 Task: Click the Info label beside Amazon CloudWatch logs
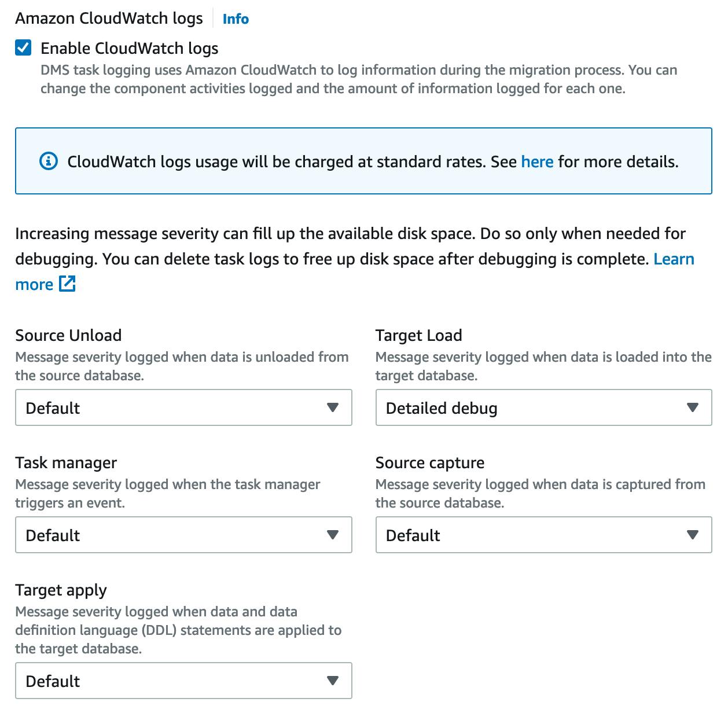coord(235,19)
